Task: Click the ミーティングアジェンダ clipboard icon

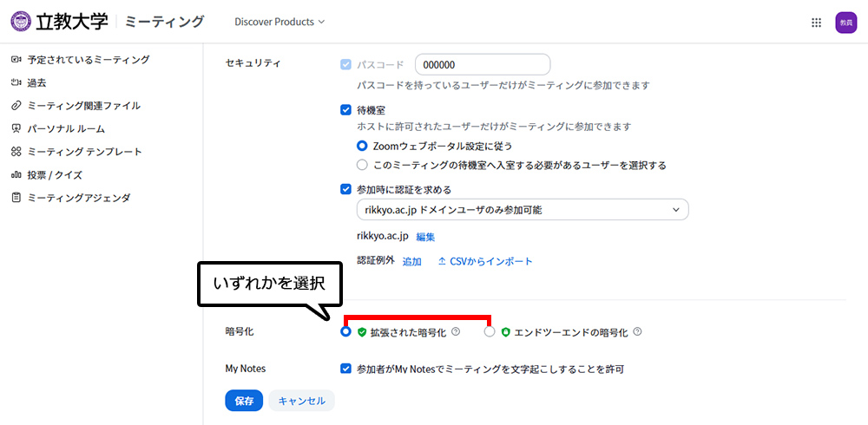Action: point(16,198)
